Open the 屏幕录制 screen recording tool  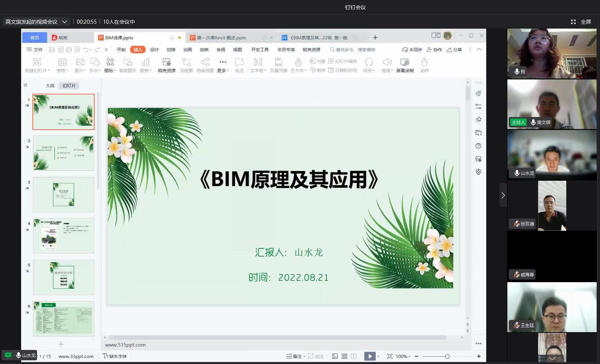[405, 65]
